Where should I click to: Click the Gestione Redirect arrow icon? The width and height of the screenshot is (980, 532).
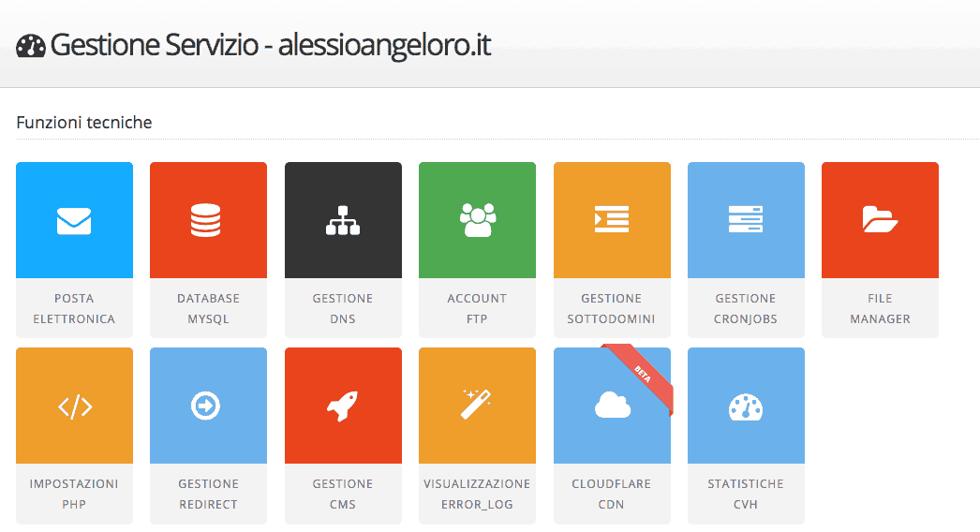[x=208, y=406]
